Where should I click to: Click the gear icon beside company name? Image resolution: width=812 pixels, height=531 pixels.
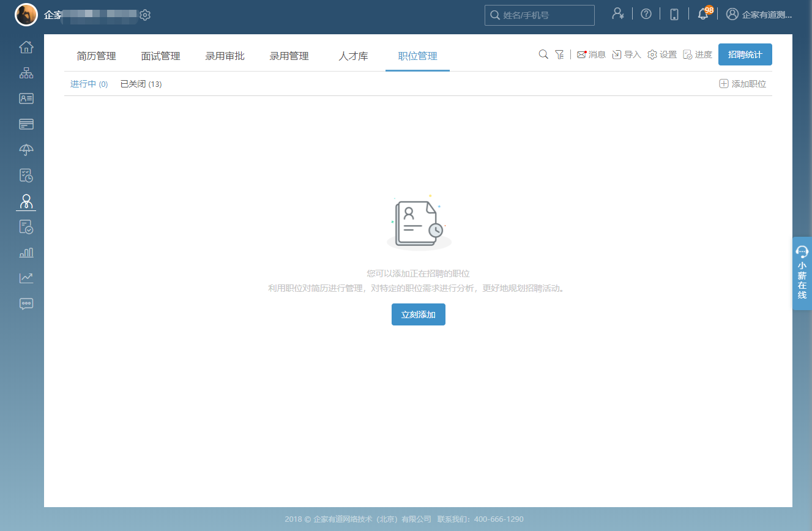coord(145,15)
